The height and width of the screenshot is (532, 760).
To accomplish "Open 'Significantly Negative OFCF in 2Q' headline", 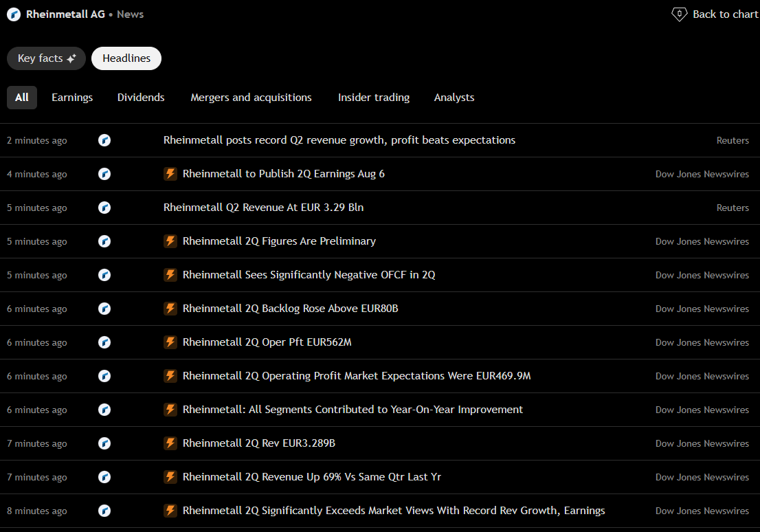I will (x=309, y=275).
